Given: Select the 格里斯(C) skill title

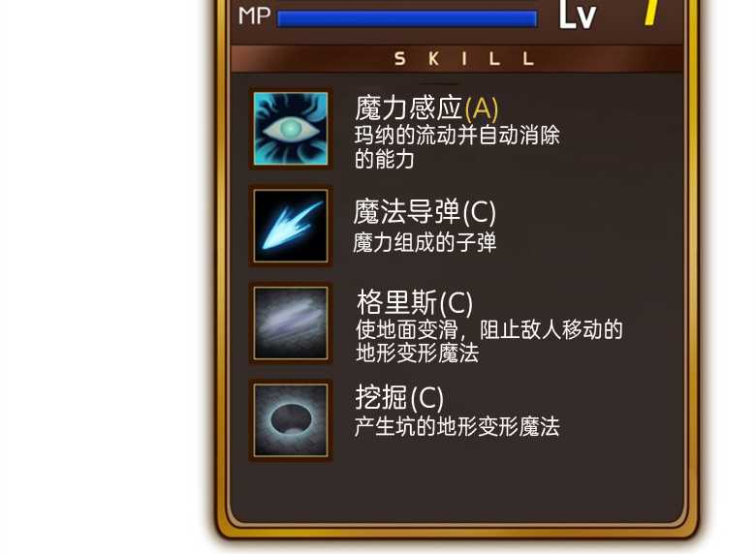Looking at the screenshot, I should (x=415, y=302).
